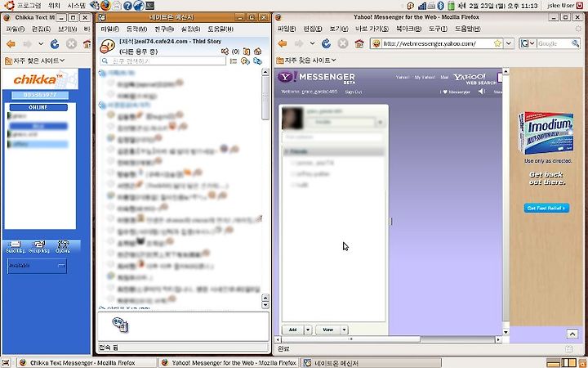
Task: Open View button dropdown arrow in Yahoo Messenger
Action: (x=344, y=330)
